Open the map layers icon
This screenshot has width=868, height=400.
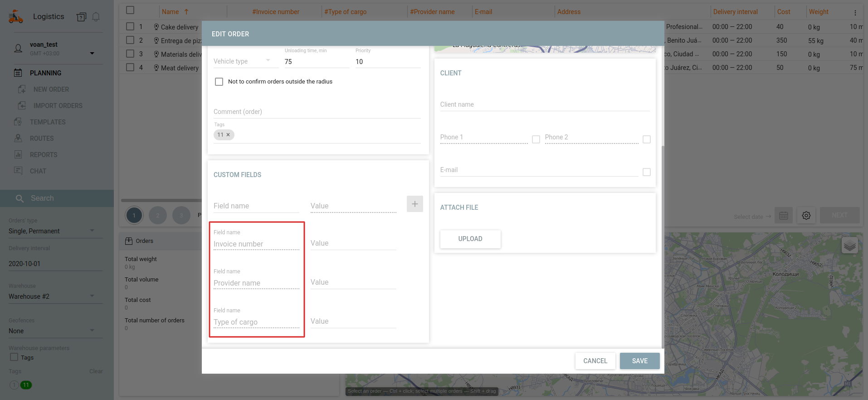click(849, 246)
